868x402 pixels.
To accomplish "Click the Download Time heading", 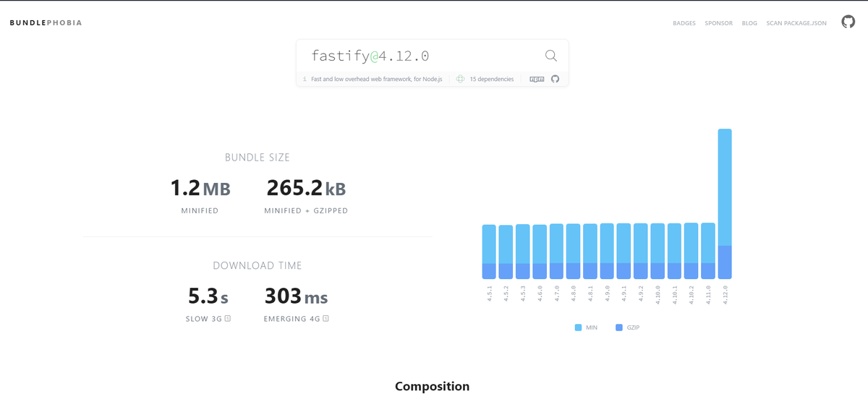I will point(258,265).
